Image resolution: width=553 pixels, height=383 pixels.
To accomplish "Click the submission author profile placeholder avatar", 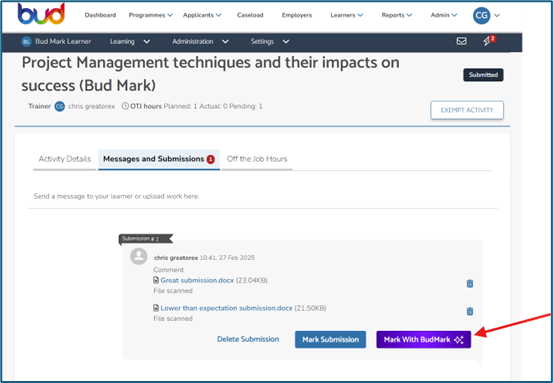I will [x=139, y=256].
